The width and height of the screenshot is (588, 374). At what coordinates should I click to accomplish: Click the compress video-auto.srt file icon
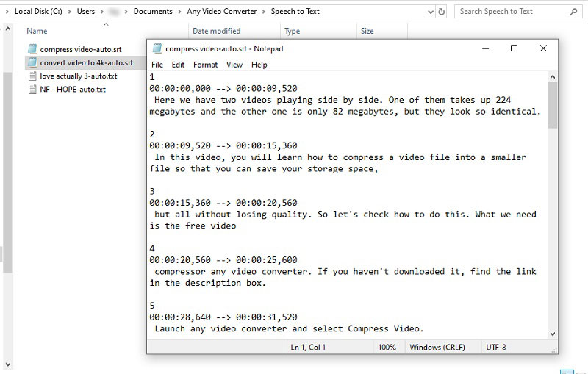pyautogui.click(x=32, y=49)
